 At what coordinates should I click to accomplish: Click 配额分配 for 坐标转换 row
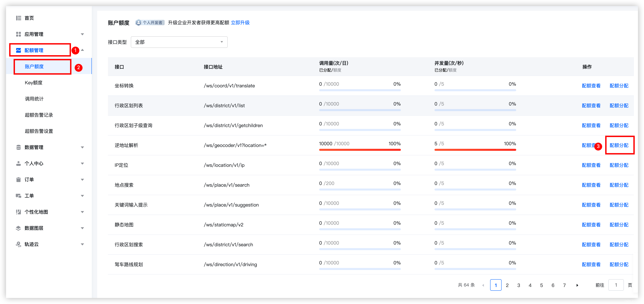pyautogui.click(x=619, y=86)
